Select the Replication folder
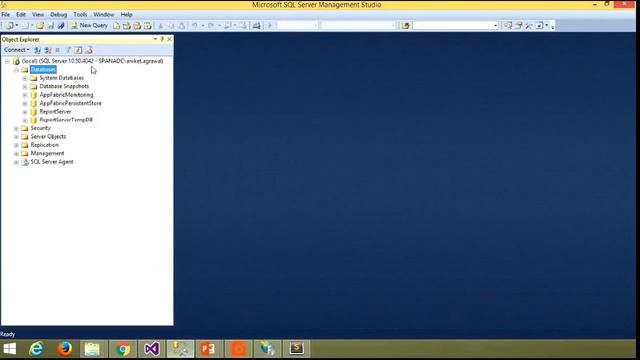Viewport: 640px width, 360px height. [x=44, y=145]
